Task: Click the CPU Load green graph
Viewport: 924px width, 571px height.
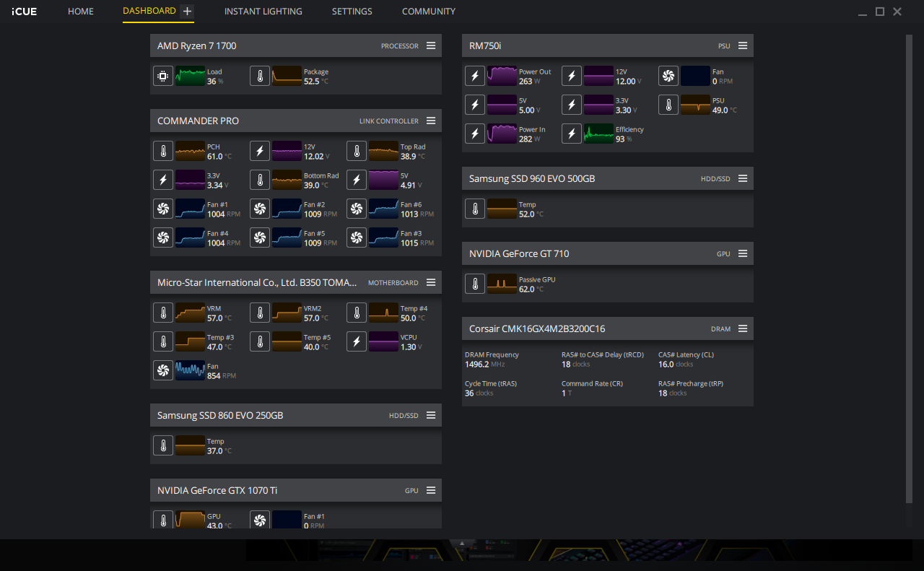Action: point(190,76)
